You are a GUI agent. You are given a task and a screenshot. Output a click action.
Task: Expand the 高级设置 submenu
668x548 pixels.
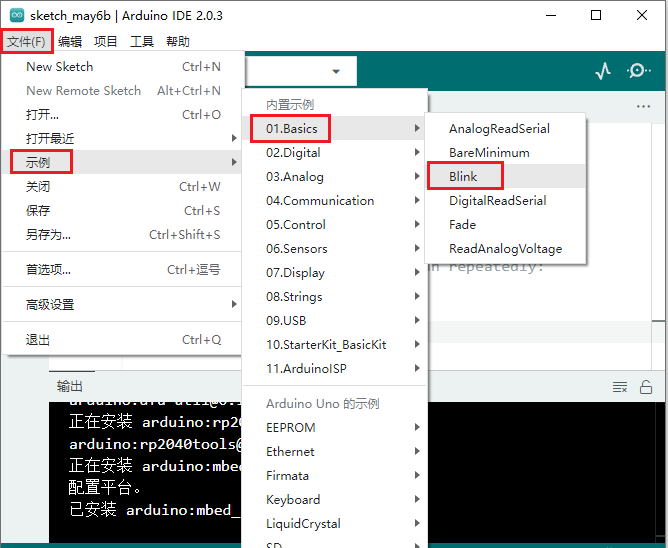[123, 304]
